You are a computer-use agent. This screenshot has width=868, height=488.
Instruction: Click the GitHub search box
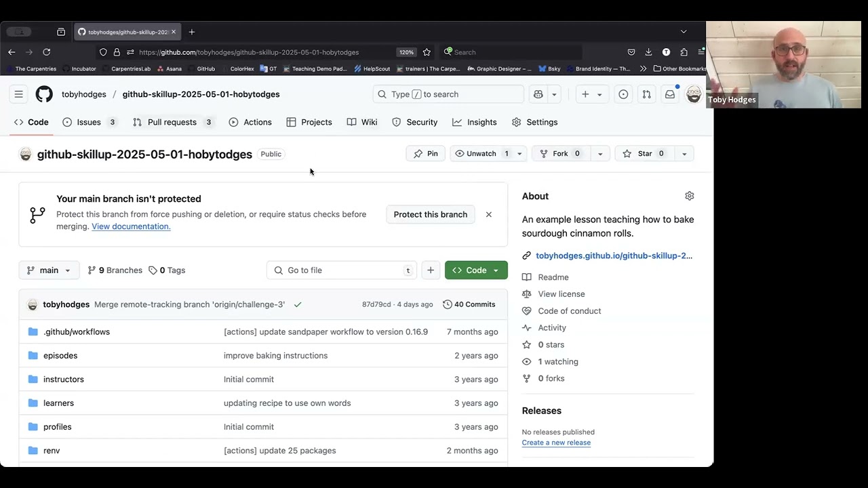pyautogui.click(x=448, y=94)
